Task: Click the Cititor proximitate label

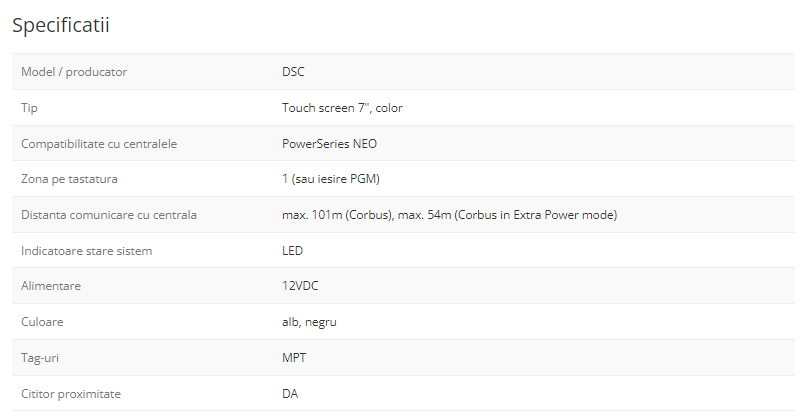Action: 71,394
